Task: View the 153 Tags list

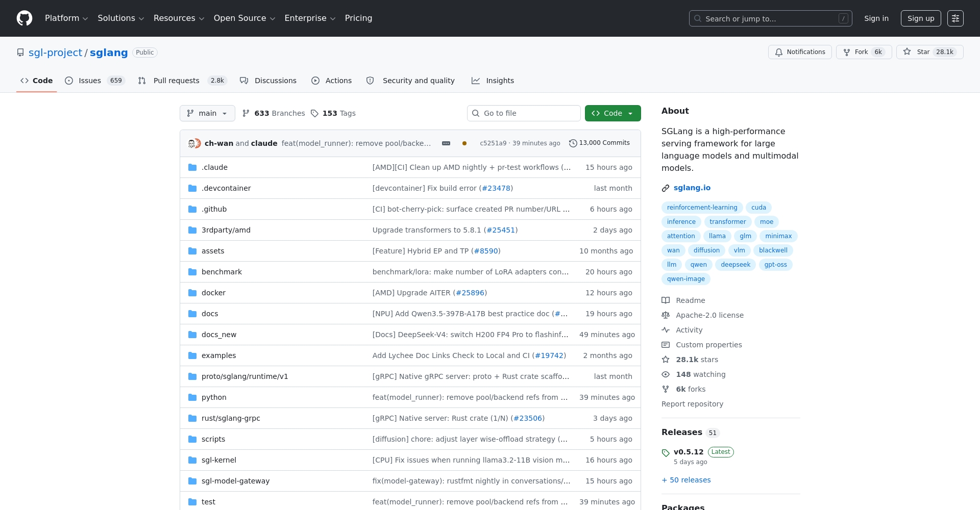Action: [x=333, y=113]
